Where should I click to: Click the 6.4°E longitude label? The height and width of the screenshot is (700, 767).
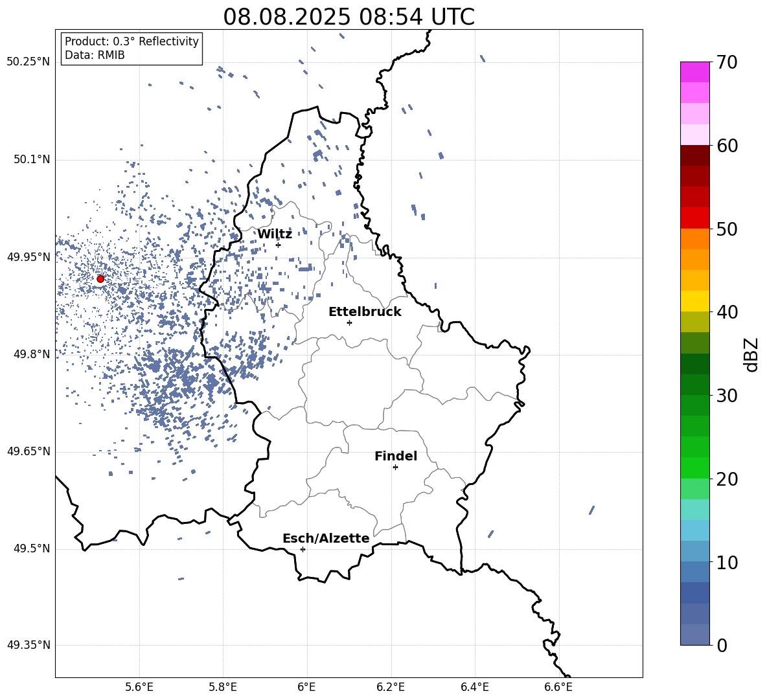click(x=474, y=687)
